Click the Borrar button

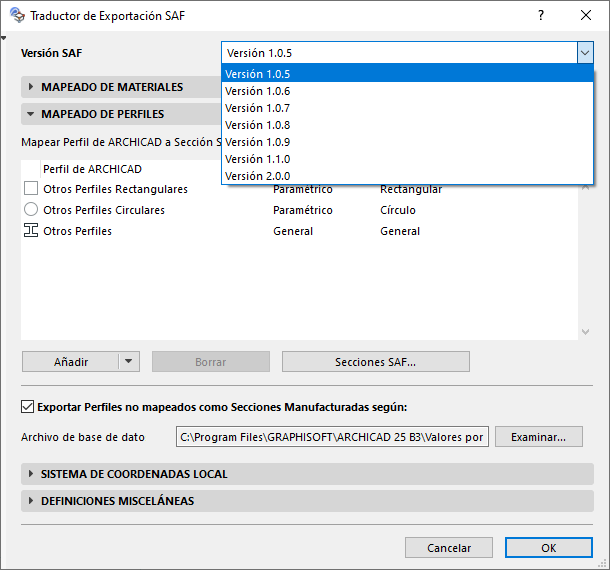point(211,361)
